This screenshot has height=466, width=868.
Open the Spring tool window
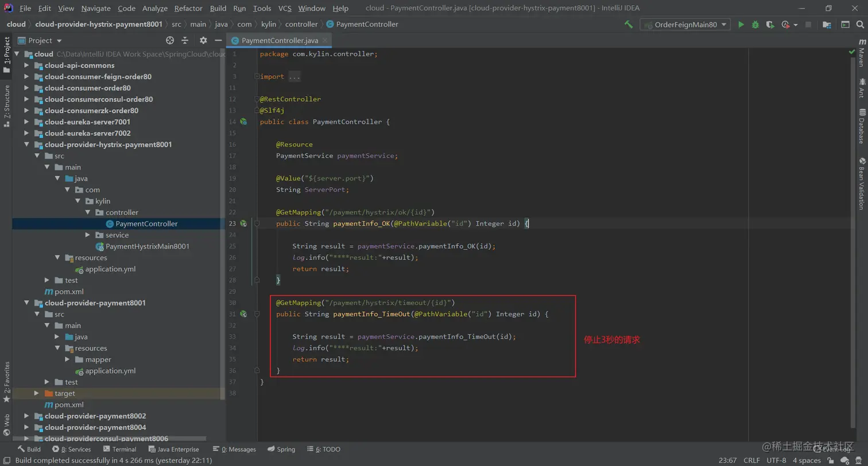pos(281,449)
